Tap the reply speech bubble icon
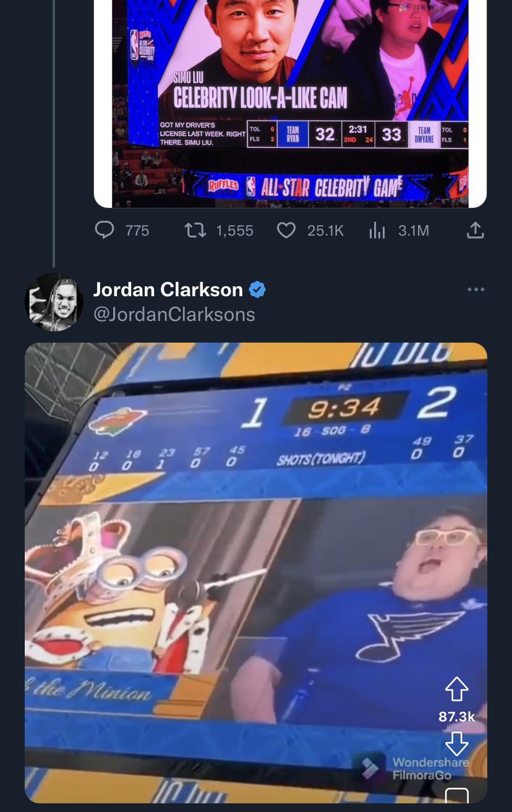 click(105, 231)
